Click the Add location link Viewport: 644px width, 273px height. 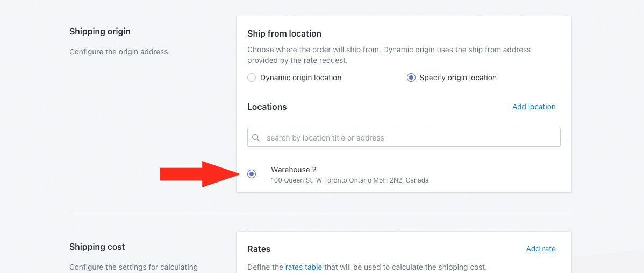pyautogui.click(x=534, y=107)
